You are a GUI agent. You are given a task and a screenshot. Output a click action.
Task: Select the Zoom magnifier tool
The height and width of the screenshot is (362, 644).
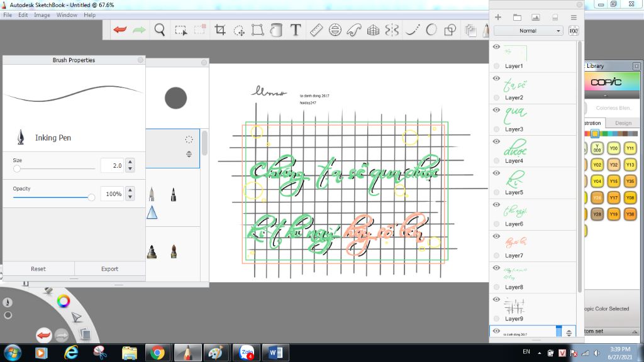tap(160, 30)
